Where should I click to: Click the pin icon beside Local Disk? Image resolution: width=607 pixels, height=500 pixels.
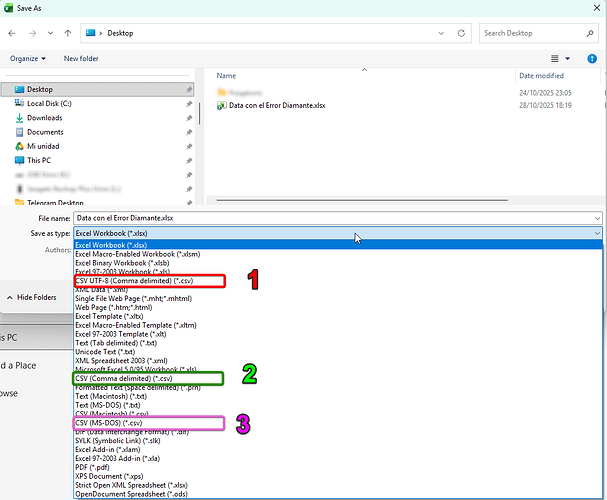coord(189,104)
